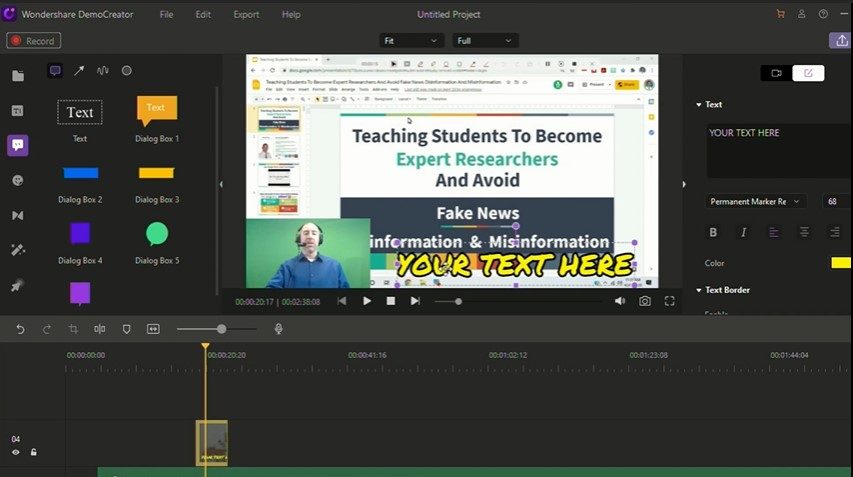Screen dimensions: 853x477
Task: Toggle bold text formatting
Action: tap(713, 232)
